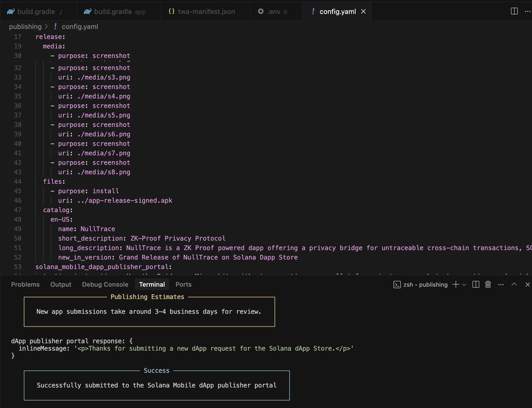Click the 'en-US:' key on line 48

click(62, 219)
